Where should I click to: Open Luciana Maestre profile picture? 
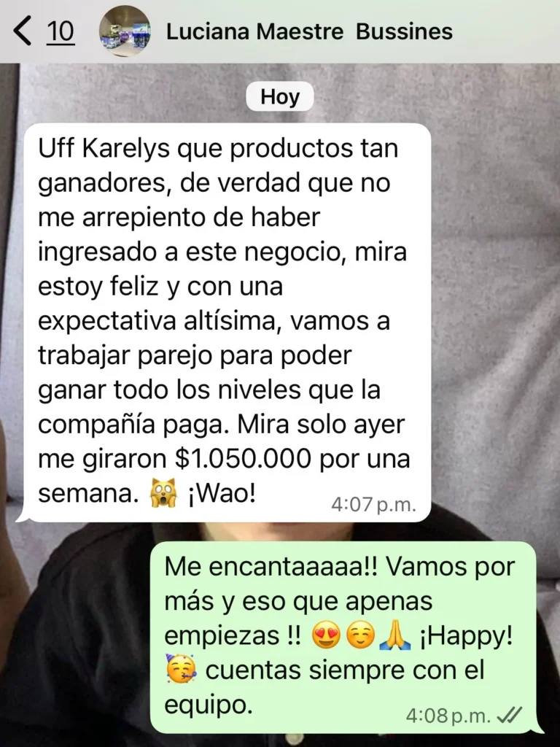click(125, 31)
